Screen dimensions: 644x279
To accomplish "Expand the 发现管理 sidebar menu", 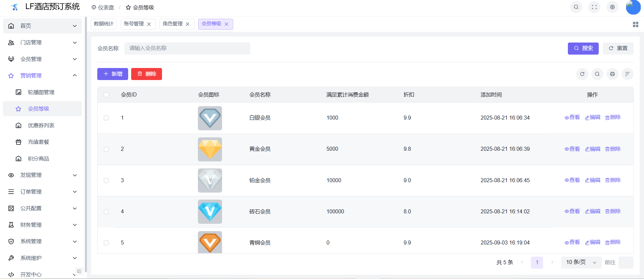I will coord(42,175).
